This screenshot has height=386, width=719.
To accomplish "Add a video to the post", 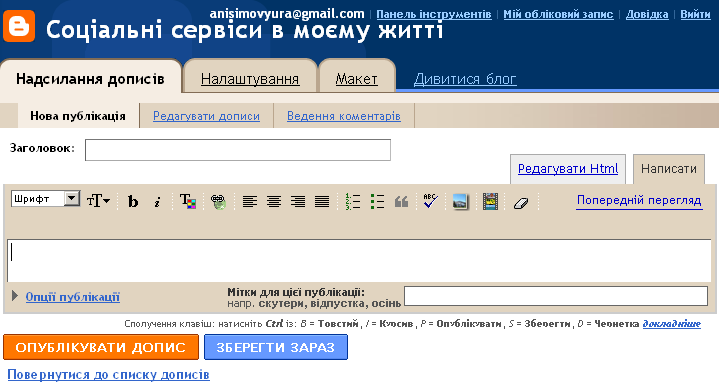I will 490,201.
